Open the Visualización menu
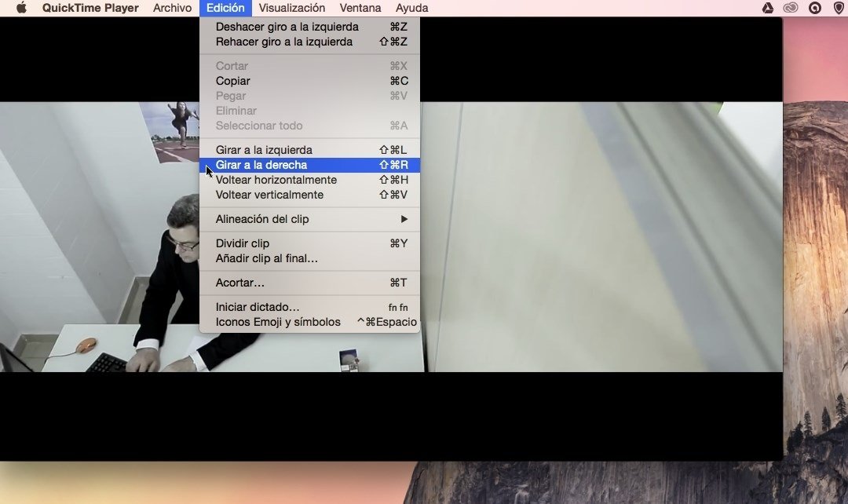Image resolution: width=848 pixels, height=504 pixels. pos(292,8)
